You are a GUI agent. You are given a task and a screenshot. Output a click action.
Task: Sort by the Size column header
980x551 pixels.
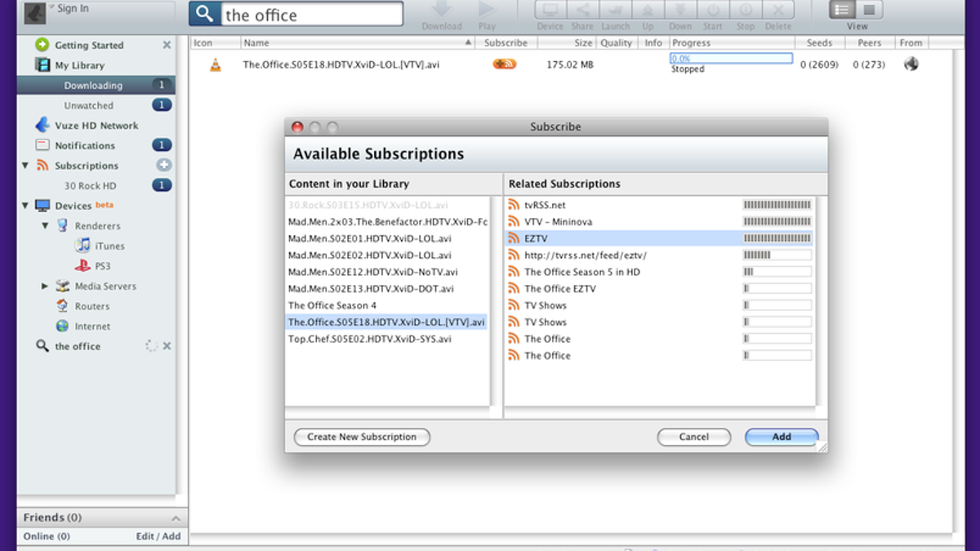pos(565,42)
